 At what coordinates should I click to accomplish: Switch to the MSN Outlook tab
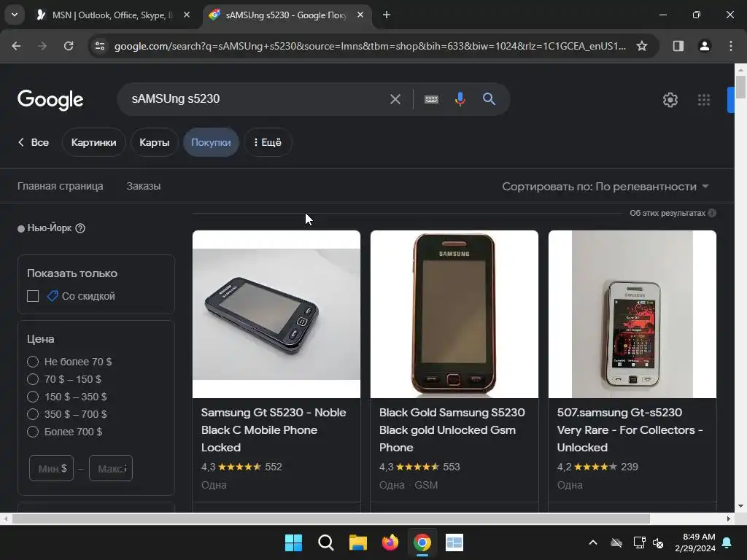(x=112, y=15)
